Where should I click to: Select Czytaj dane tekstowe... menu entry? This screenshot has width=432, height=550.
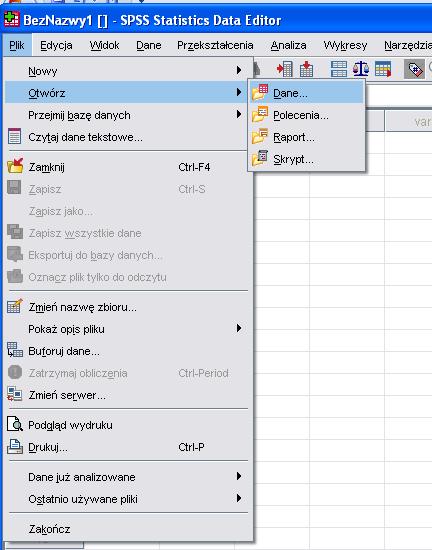click(x=126, y=137)
